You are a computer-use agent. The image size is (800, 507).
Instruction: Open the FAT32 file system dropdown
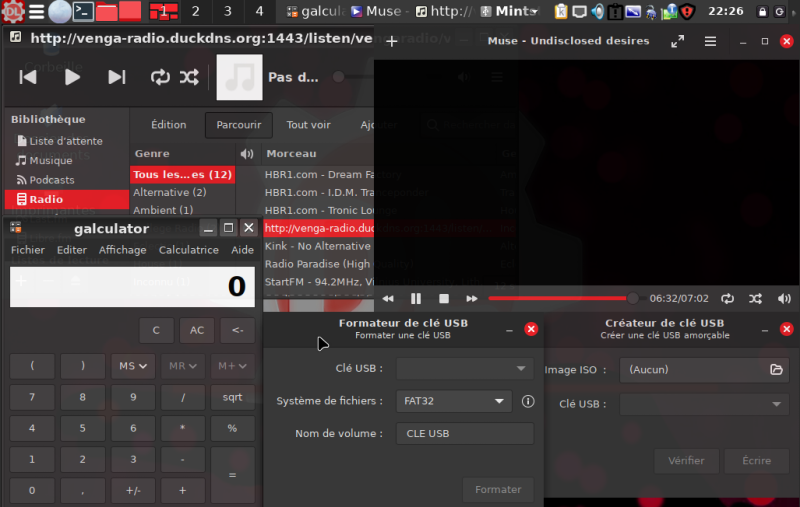(x=454, y=401)
